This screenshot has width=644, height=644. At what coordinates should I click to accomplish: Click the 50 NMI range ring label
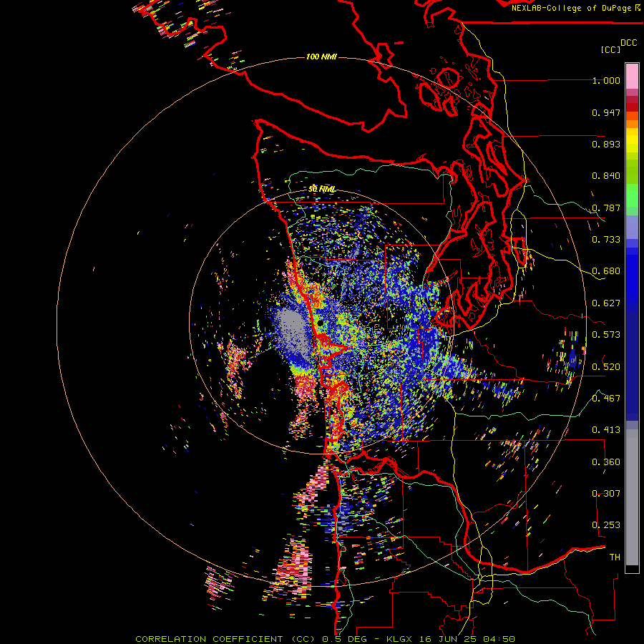(322, 189)
